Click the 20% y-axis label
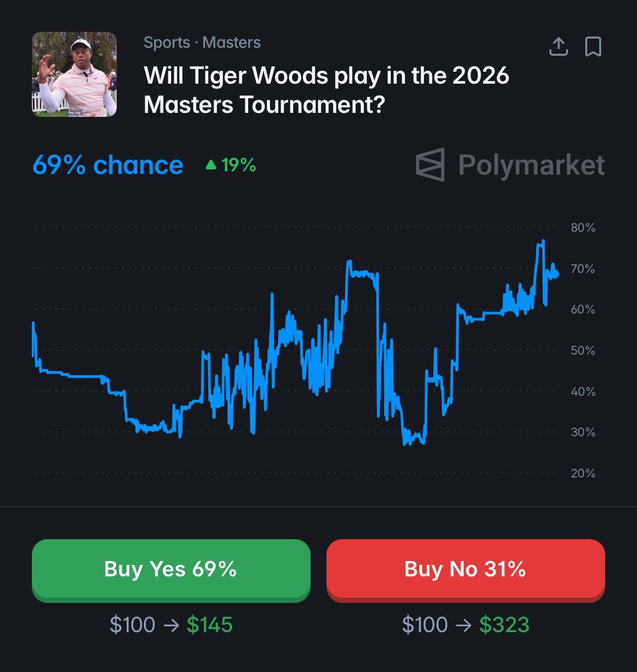The height and width of the screenshot is (672, 637). pos(583,473)
